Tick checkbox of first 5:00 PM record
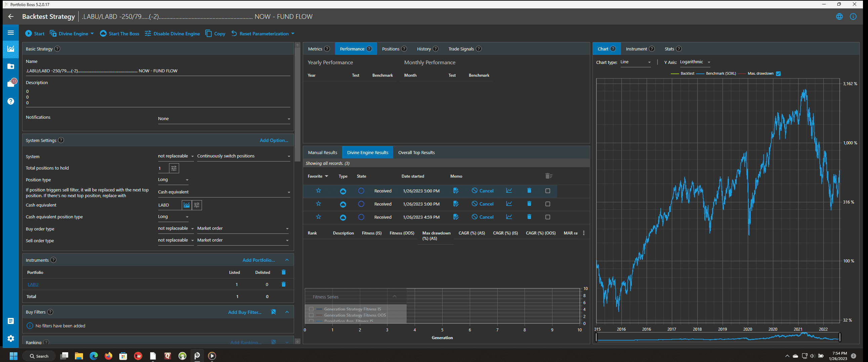Image resolution: width=868 pixels, height=362 pixels. pyautogui.click(x=548, y=191)
